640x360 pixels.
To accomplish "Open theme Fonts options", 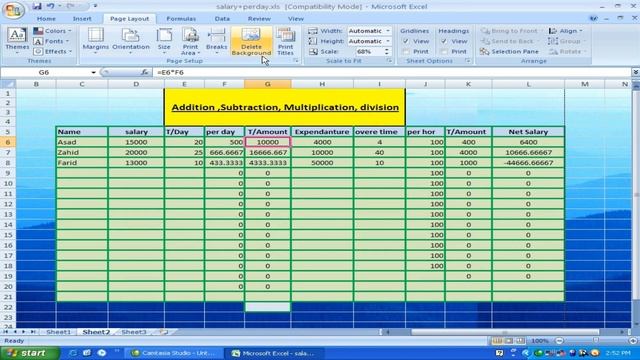I will pyautogui.click(x=51, y=41).
